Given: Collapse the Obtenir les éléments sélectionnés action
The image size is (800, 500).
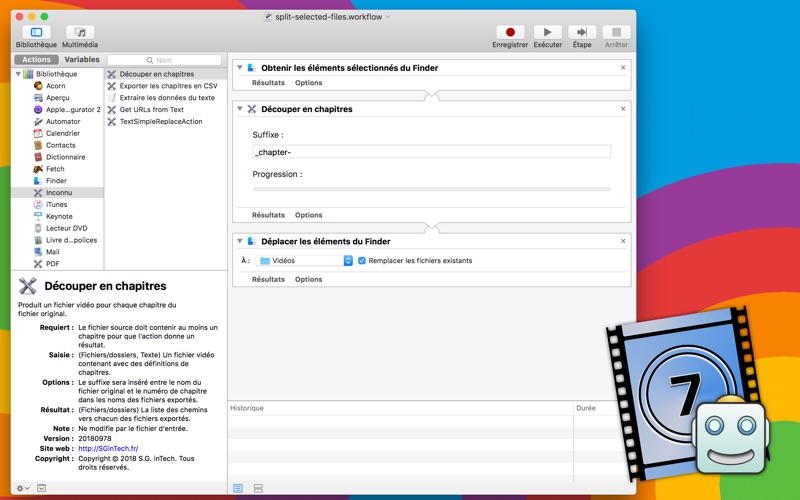Looking at the screenshot, I should (239, 67).
